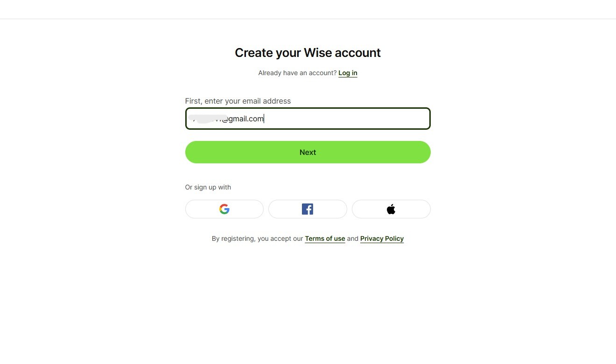Click the word "and" between the legal links

point(352,238)
